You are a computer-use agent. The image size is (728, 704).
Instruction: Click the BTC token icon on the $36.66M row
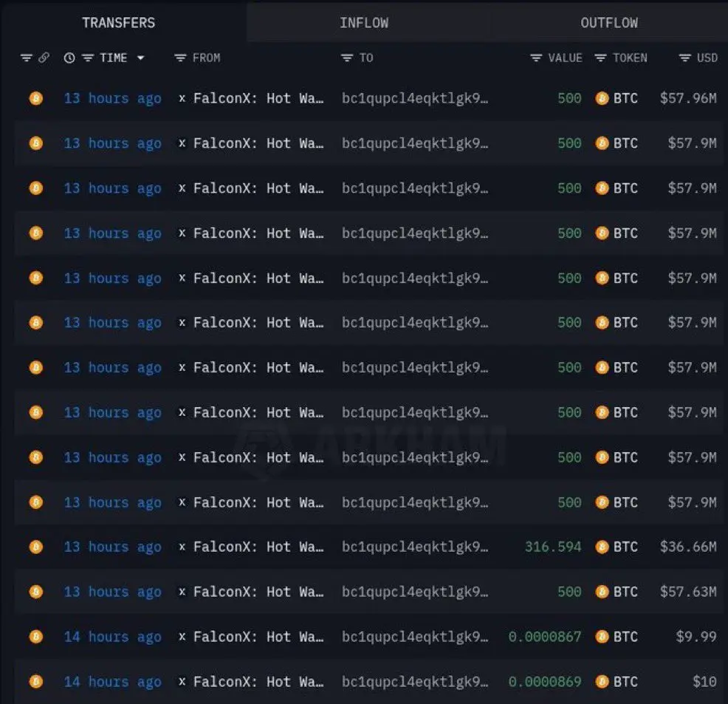(x=602, y=547)
